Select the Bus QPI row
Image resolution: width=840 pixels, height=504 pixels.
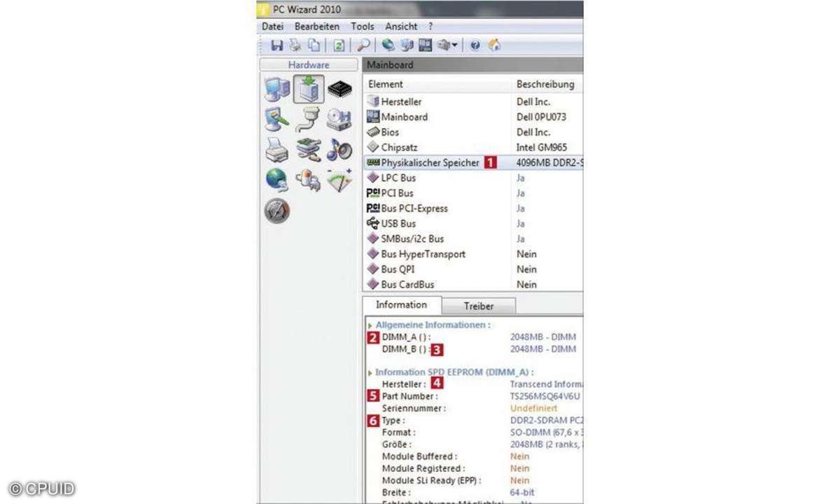[472, 269]
